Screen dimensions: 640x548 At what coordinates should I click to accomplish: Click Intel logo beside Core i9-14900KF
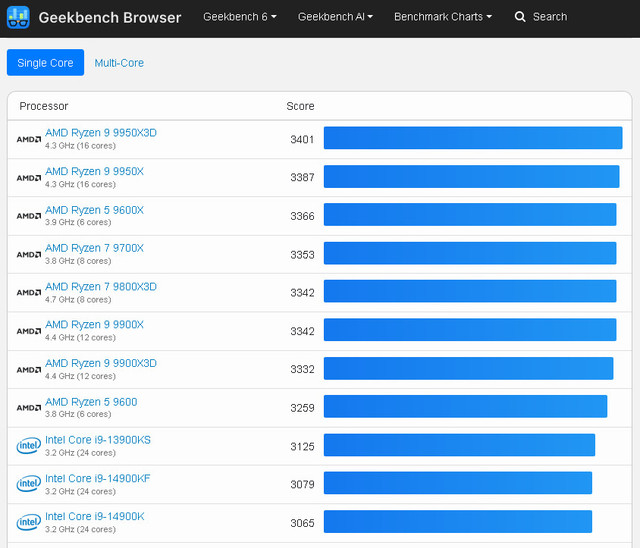click(29, 484)
